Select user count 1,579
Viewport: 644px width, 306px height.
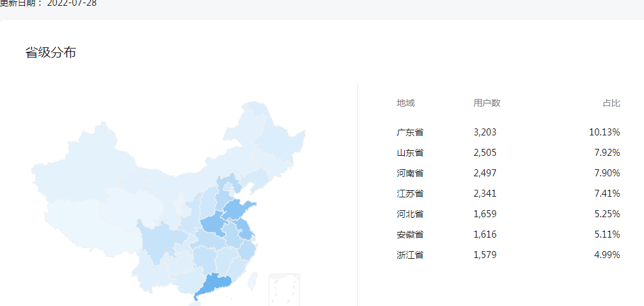point(485,255)
